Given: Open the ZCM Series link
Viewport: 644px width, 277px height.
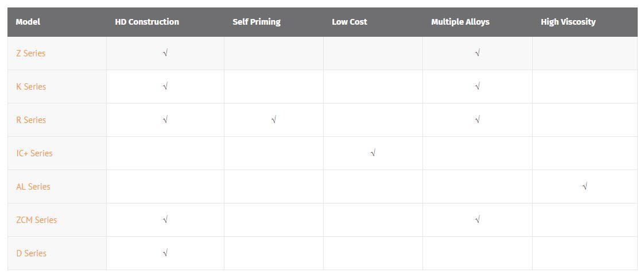Looking at the screenshot, I should click(37, 220).
